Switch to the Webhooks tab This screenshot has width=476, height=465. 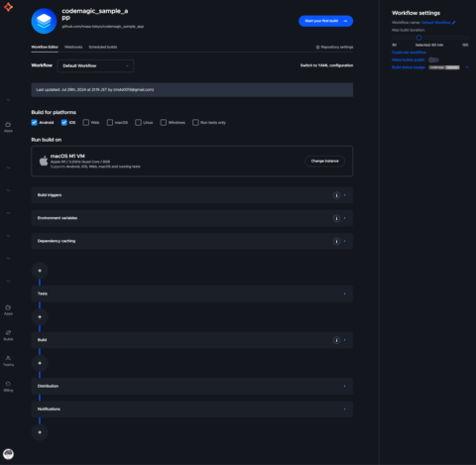click(x=73, y=47)
